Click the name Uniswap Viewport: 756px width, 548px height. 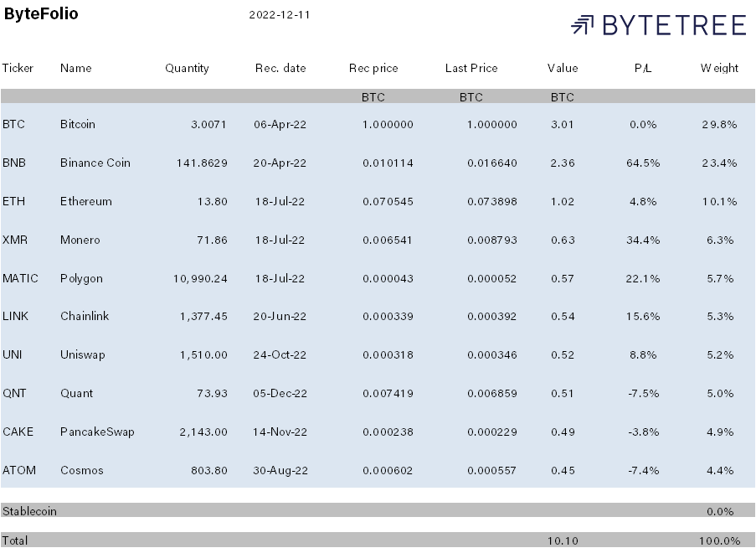click(x=82, y=355)
